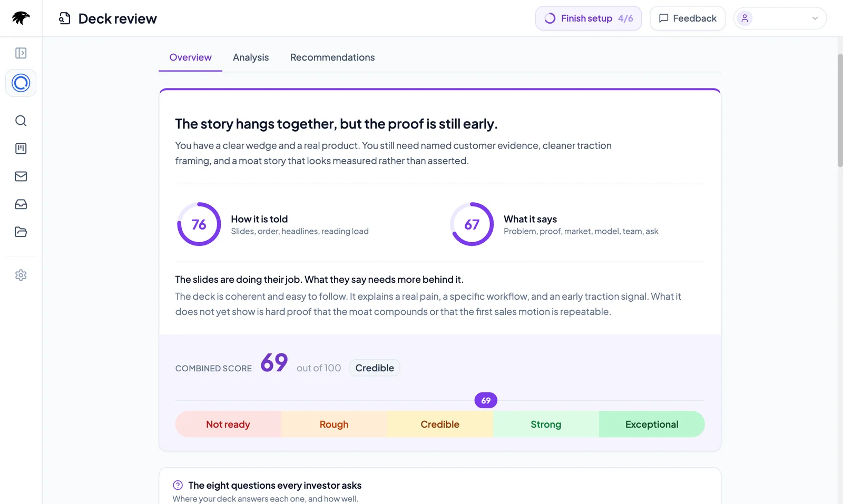Expand the user account dropdown chevron

tap(815, 18)
